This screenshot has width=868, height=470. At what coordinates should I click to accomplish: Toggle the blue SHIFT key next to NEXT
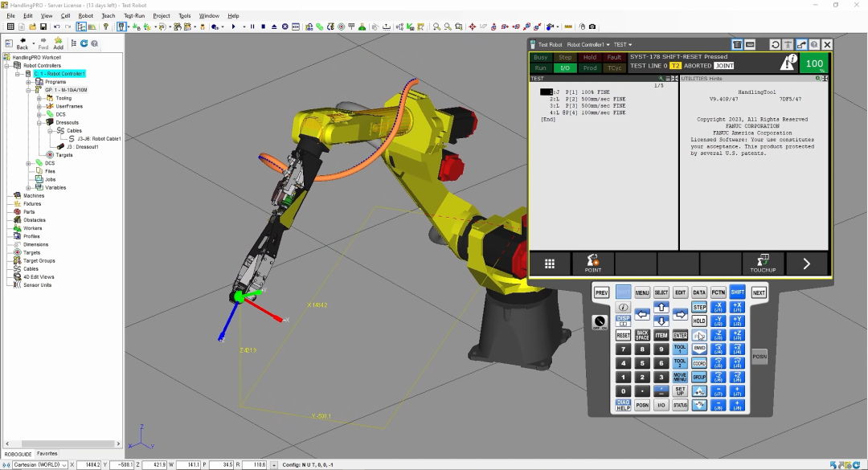tap(737, 292)
